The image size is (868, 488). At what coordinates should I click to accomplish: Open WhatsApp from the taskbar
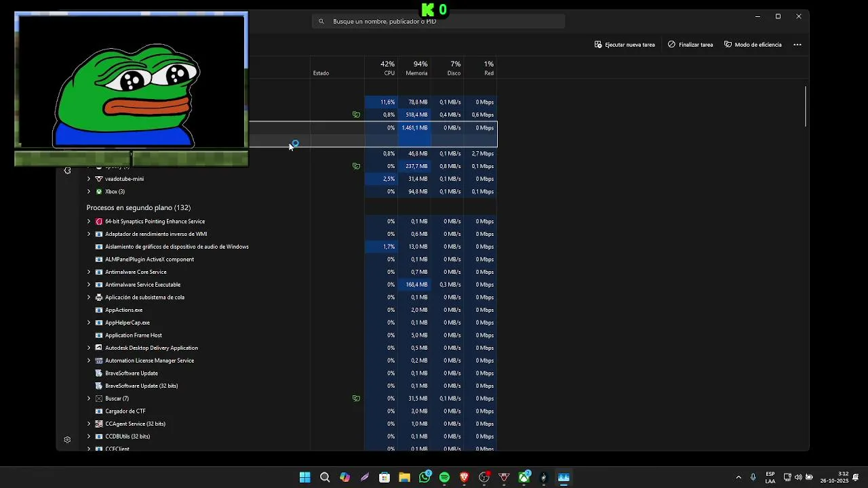425,477
